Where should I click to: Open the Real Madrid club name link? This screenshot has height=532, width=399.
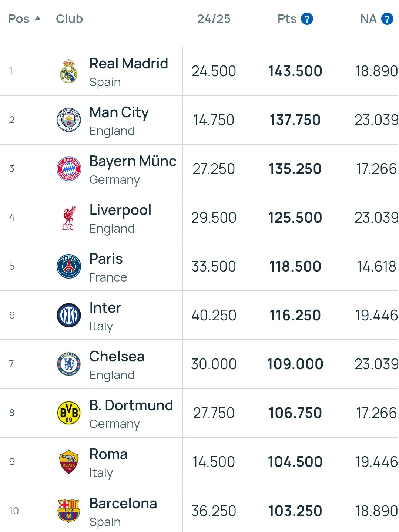tap(129, 64)
